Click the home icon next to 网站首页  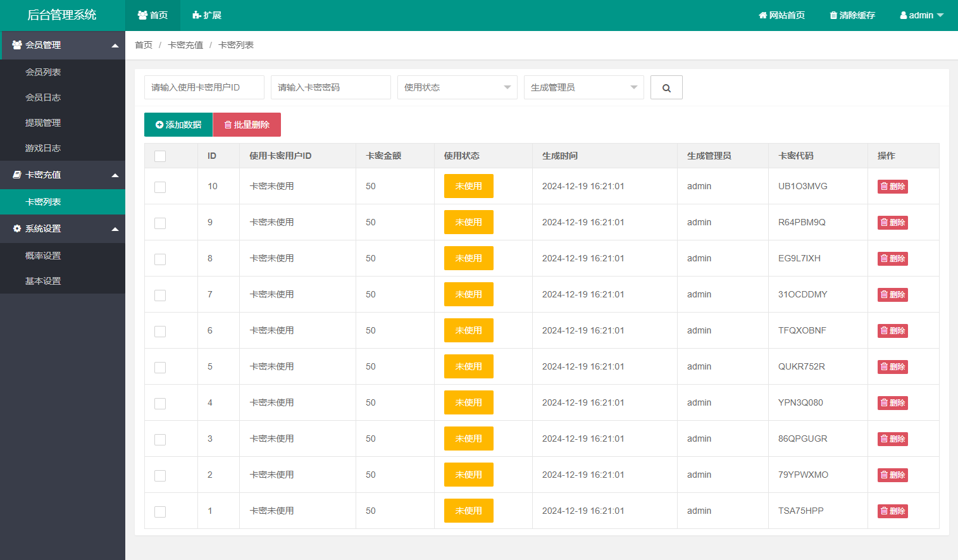(x=762, y=15)
